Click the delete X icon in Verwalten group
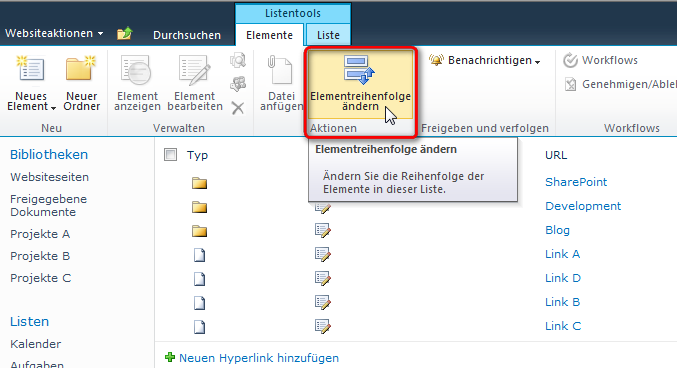The height and width of the screenshot is (368, 677). click(x=238, y=108)
